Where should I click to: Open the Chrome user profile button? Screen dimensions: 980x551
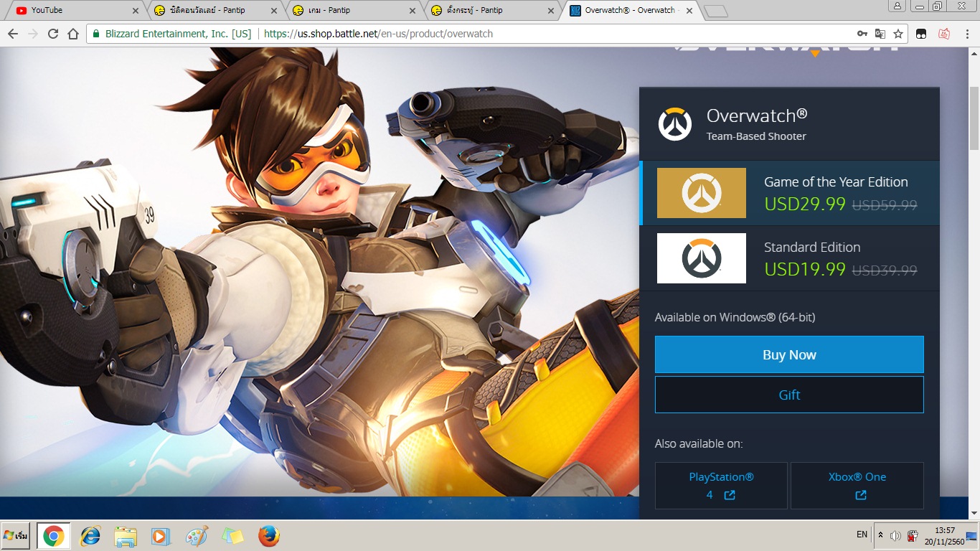coord(897,6)
